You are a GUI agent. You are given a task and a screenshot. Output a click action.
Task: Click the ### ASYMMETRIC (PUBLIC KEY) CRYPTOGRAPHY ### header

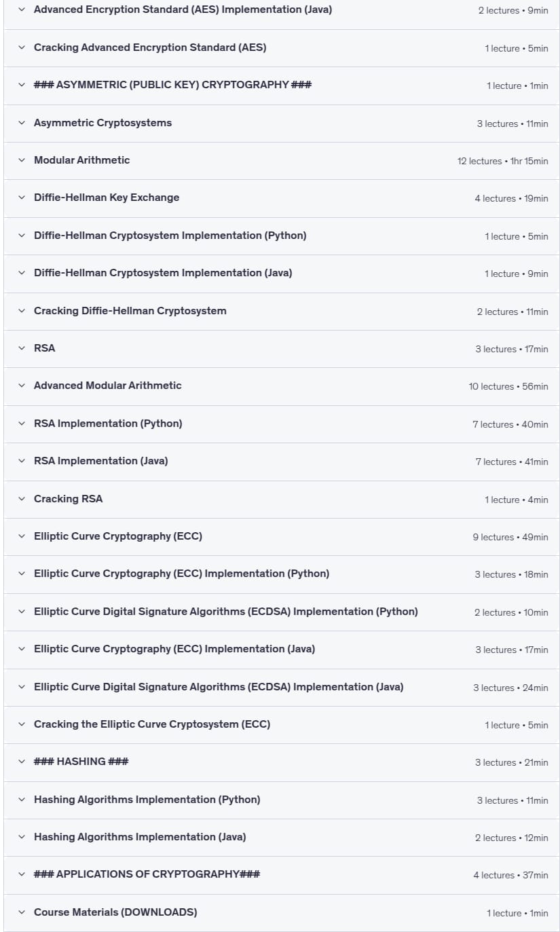tap(173, 85)
